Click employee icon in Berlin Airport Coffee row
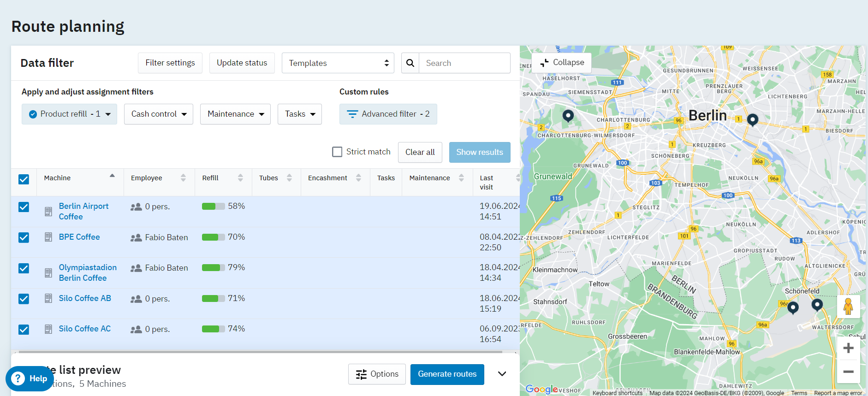The height and width of the screenshot is (396, 868). [136, 207]
